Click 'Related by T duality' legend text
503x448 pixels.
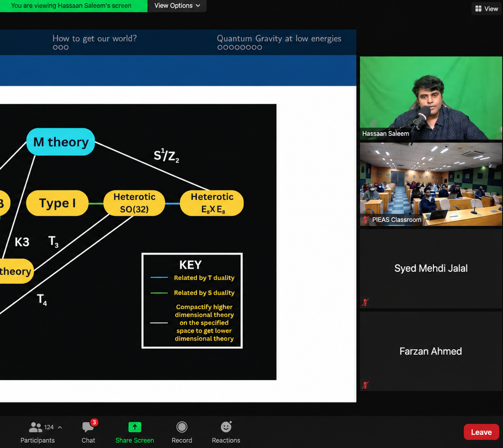tap(204, 278)
